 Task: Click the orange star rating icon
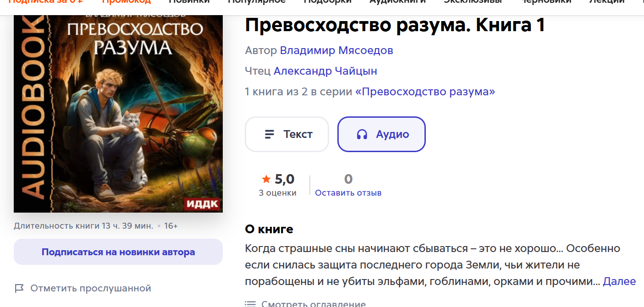pyautogui.click(x=266, y=179)
